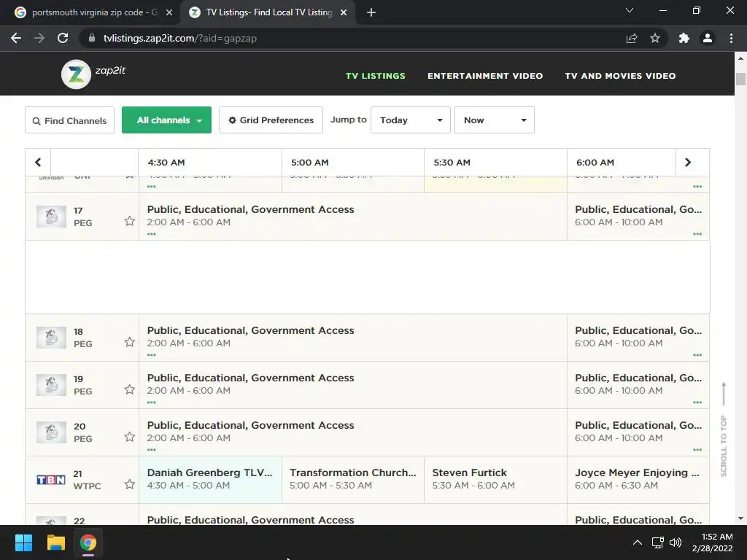
Task: Open channel 19 Public, Educational, Government Access 2:00 AM
Action: point(353,384)
